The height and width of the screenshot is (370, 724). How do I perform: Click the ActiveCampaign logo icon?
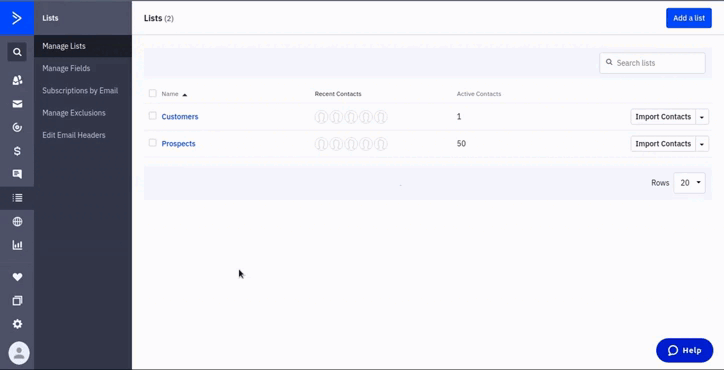tap(17, 18)
